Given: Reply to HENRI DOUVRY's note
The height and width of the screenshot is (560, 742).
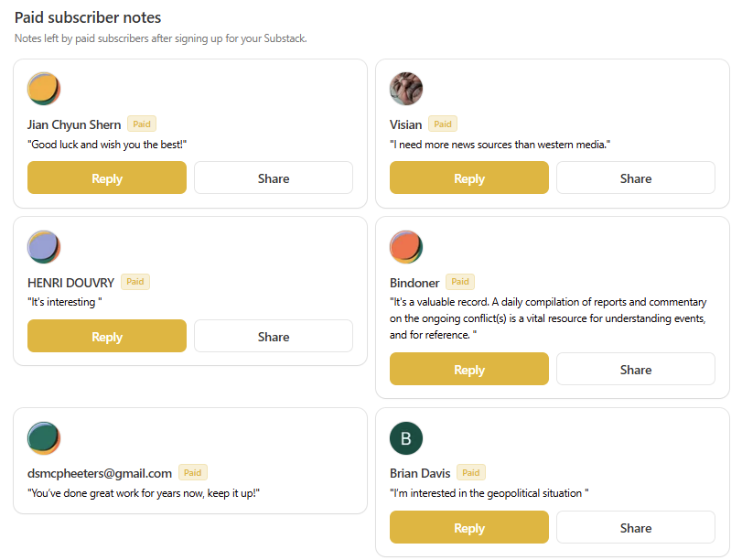Looking at the screenshot, I should pyautogui.click(x=107, y=336).
